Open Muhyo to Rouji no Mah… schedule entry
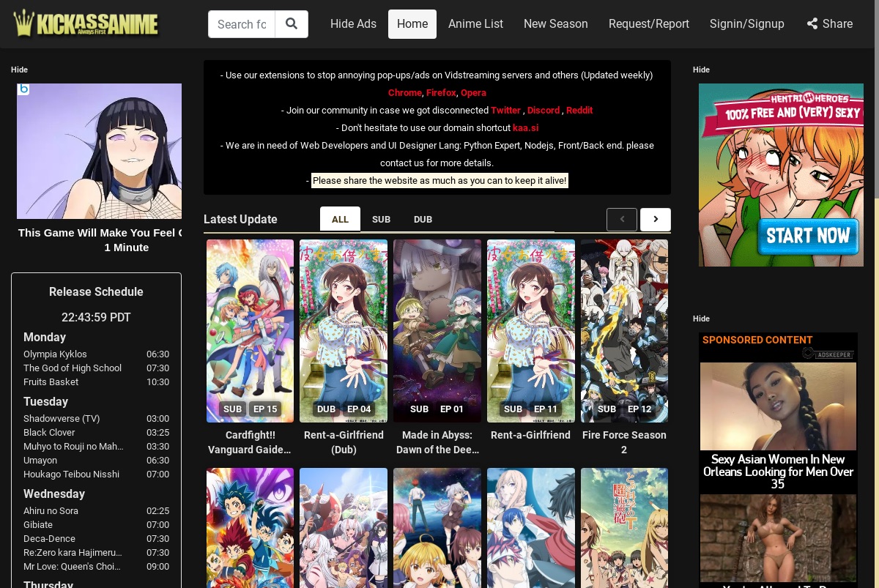The width and height of the screenshot is (879, 588). click(x=73, y=447)
